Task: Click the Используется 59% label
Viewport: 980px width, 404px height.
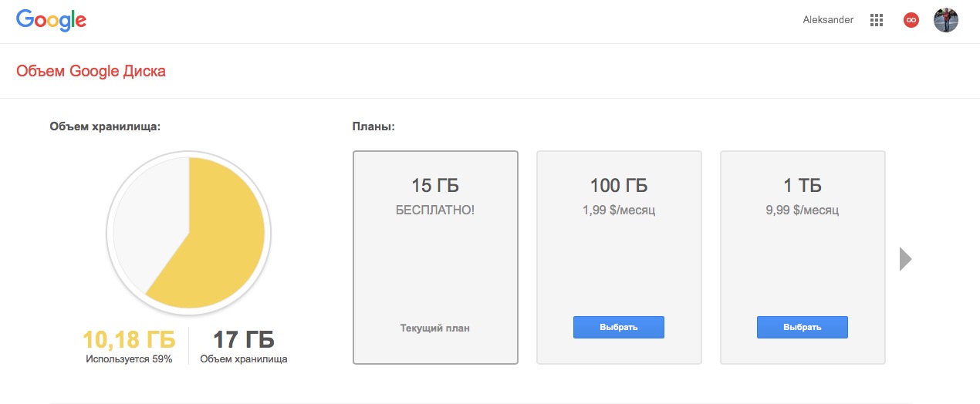Action: point(129,359)
